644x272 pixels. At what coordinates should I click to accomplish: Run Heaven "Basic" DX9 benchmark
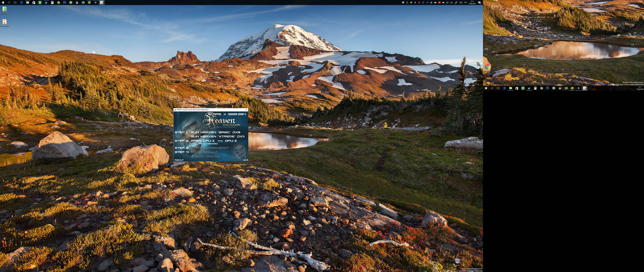(215, 132)
